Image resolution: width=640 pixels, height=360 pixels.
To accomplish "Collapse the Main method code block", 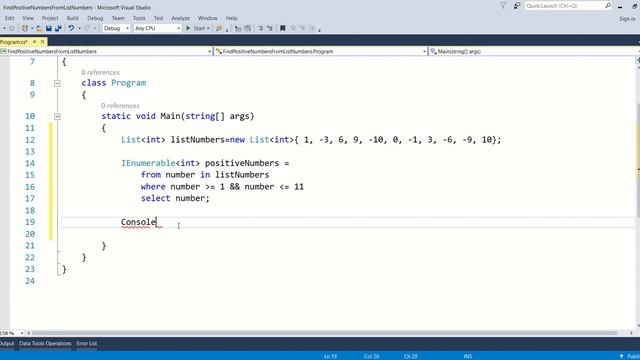I will click(57, 116).
